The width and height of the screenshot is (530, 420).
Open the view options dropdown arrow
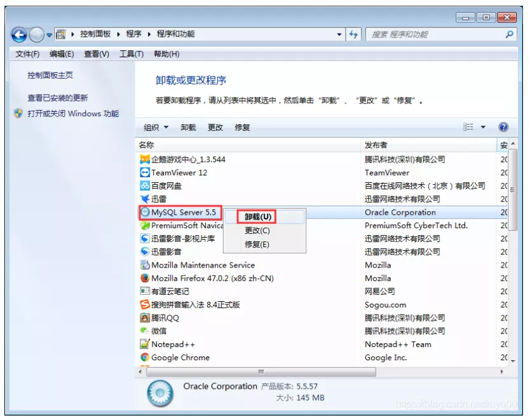click(483, 127)
